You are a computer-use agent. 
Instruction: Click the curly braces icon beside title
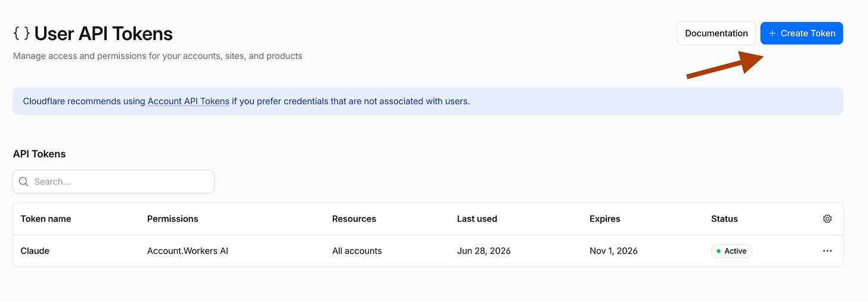[x=21, y=34]
